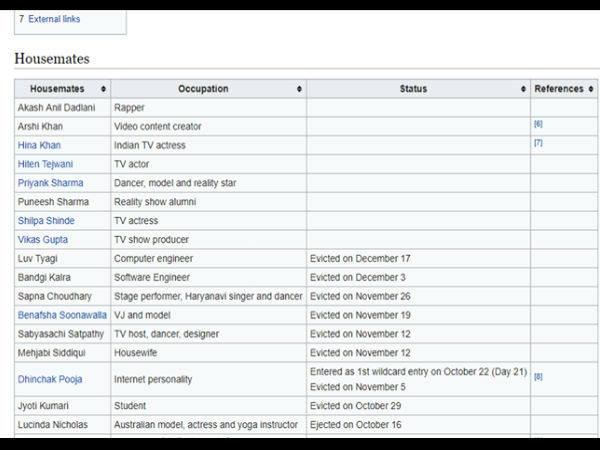Jump to reference in Arshi Khan row
This screenshot has height=450, width=600.
538,124
